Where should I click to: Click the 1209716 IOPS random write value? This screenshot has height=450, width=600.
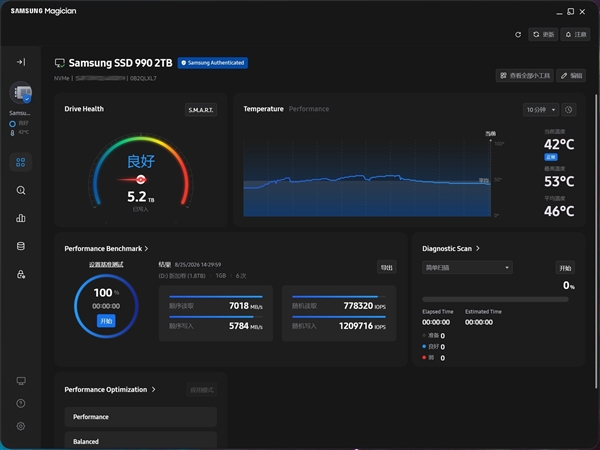tap(362, 326)
